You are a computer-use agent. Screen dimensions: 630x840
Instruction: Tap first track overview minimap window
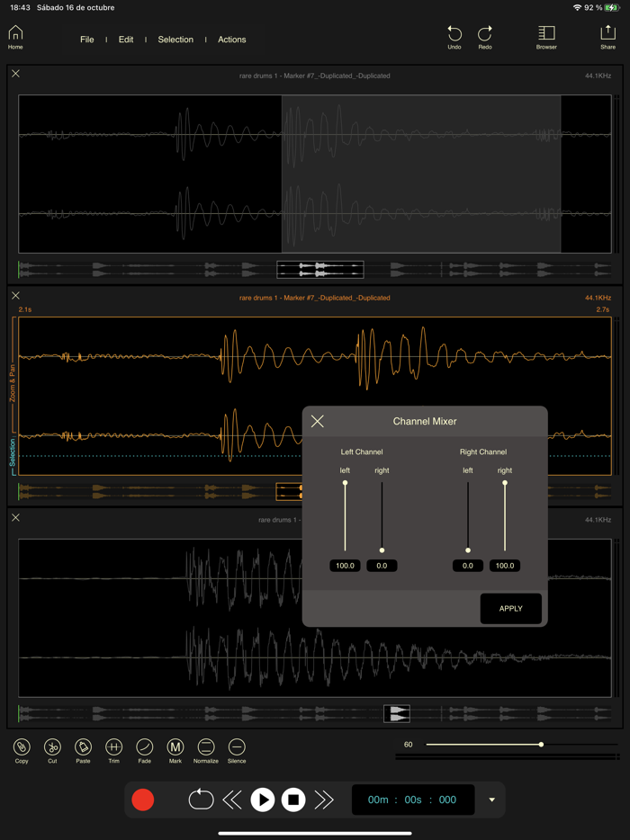320,270
